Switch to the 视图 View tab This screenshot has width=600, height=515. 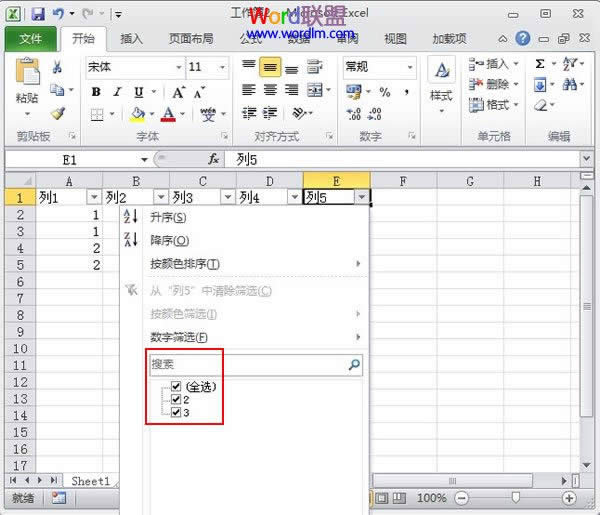tap(395, 39)
